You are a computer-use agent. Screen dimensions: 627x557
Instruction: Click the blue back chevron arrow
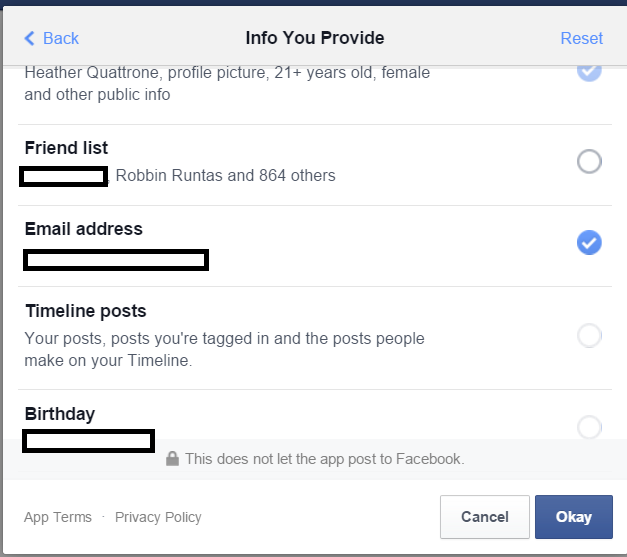pos(29,38)
